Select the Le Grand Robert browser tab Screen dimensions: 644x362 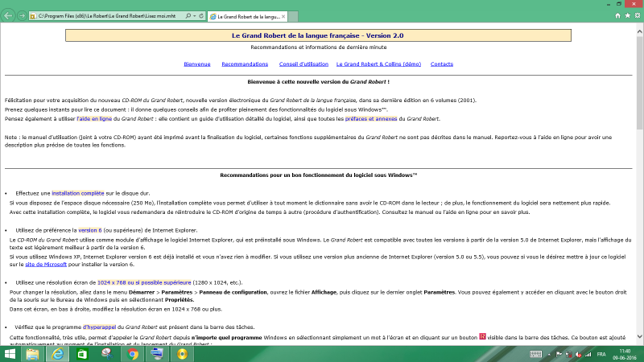(246, 16)
